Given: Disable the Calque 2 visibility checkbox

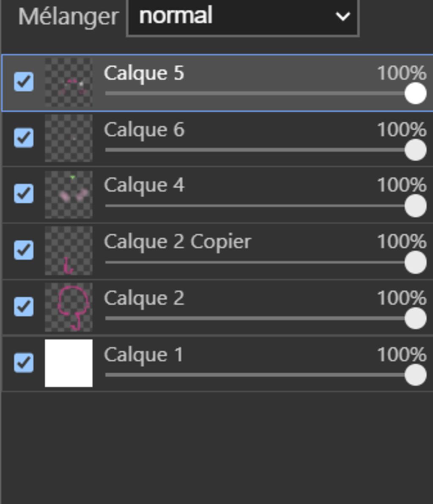Looking at the screenshot, I should point(24,306).
